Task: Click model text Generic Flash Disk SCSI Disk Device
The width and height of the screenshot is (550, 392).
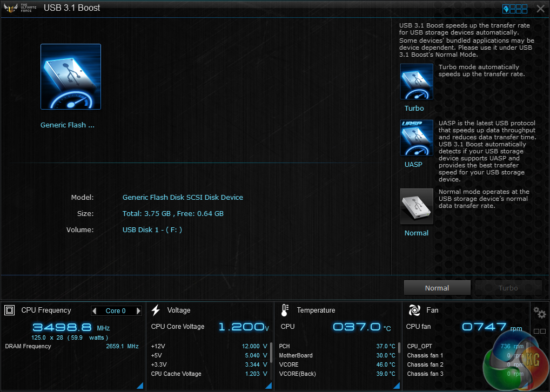Action: (183, 198)
